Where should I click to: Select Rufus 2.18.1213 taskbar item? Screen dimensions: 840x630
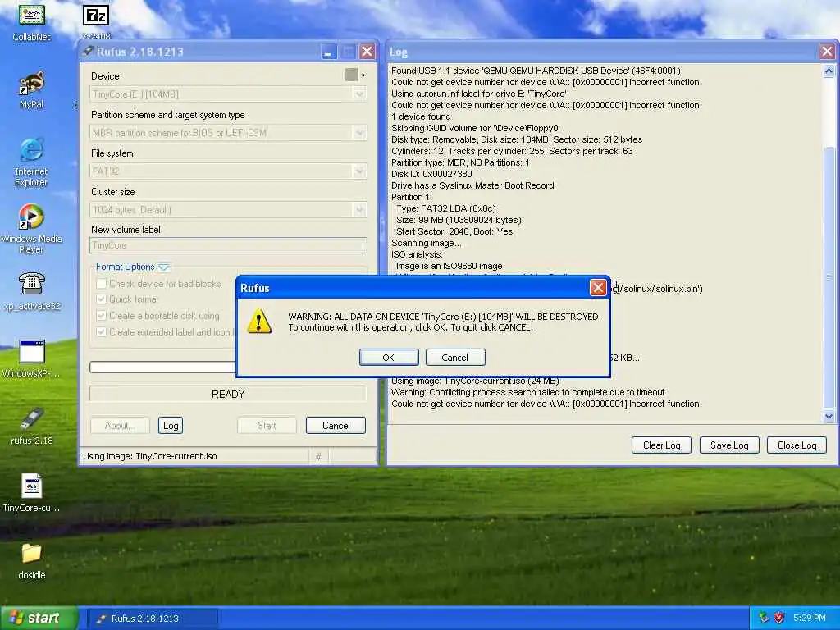click(x=152, y=619)
